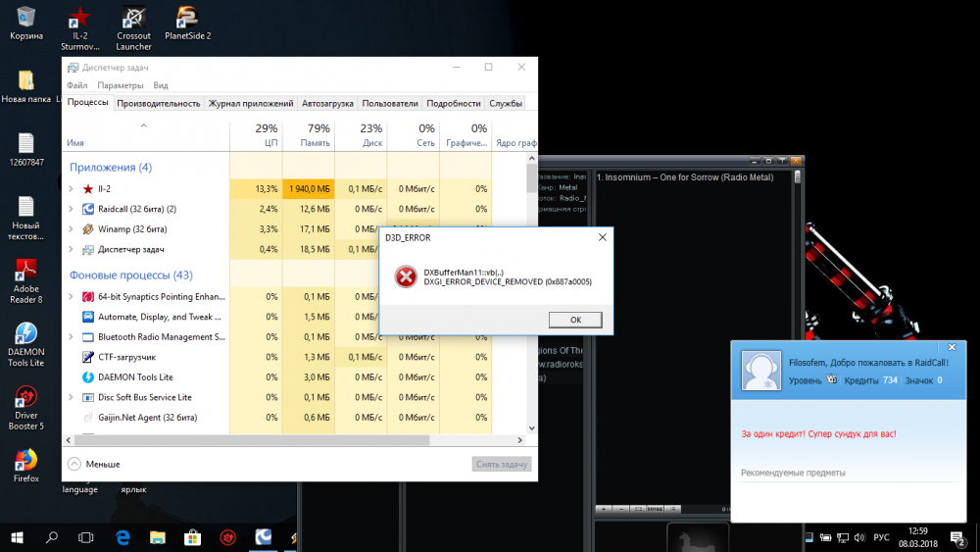Open the Автозагрузка tab
This screenshot has height=552, width=980.
327,103
